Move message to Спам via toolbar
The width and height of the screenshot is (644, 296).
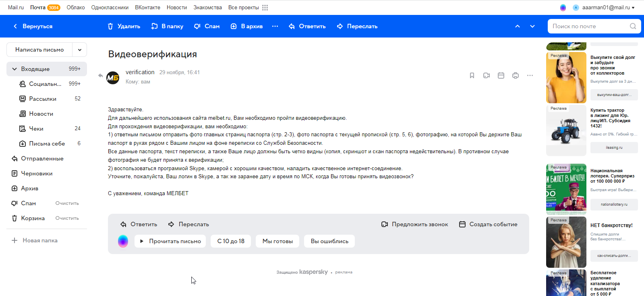[x=207, y=26]
